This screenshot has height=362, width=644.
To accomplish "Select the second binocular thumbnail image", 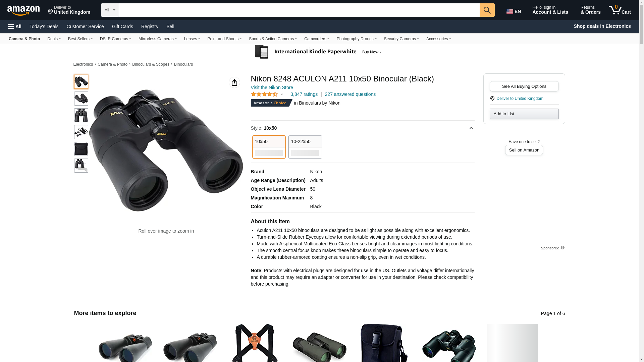I will tap(81, 99).
